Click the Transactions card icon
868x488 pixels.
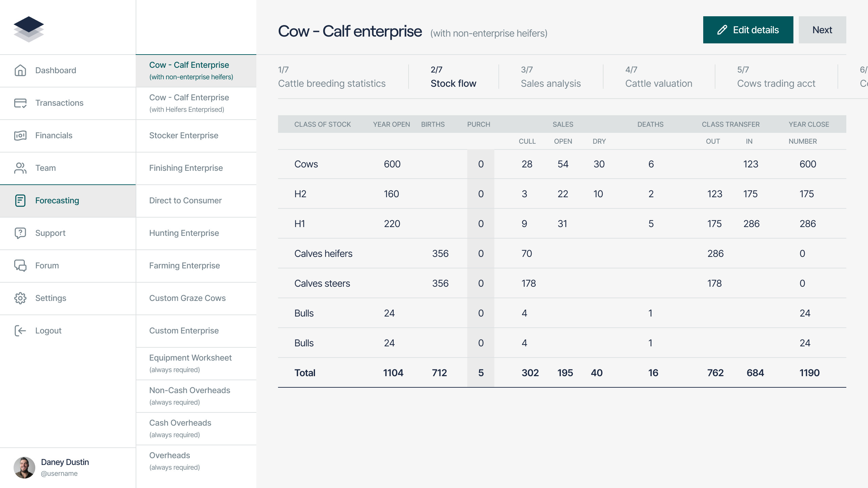pos(20,103)
